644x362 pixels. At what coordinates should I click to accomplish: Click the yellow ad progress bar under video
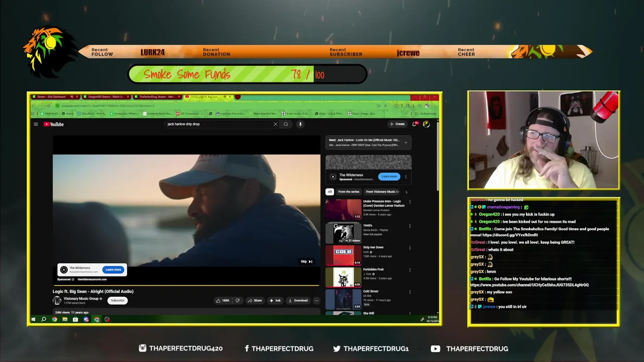click(186, 286)
